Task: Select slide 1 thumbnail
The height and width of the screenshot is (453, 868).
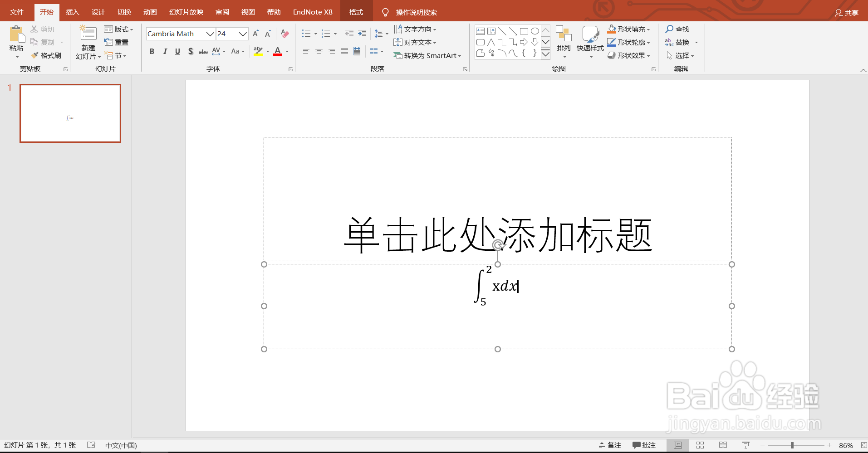Action: click(70, 113)
